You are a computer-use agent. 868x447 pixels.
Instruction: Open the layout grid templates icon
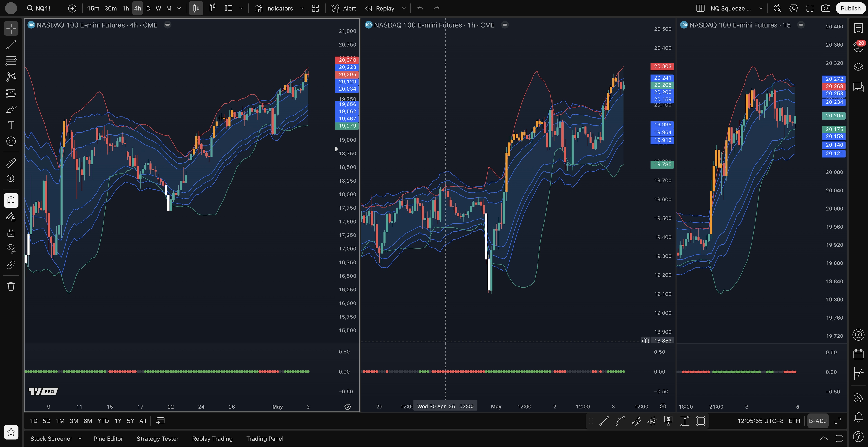[315, 8]
